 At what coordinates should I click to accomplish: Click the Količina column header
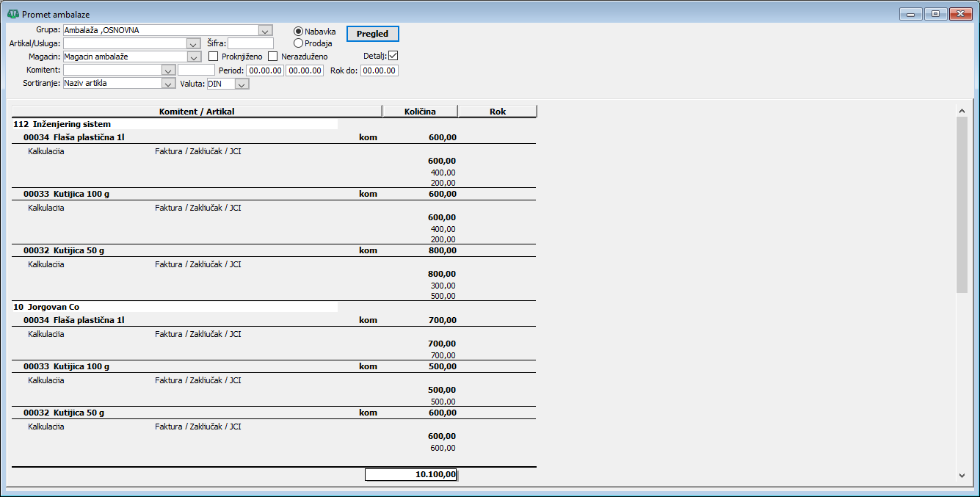[420, 112]
